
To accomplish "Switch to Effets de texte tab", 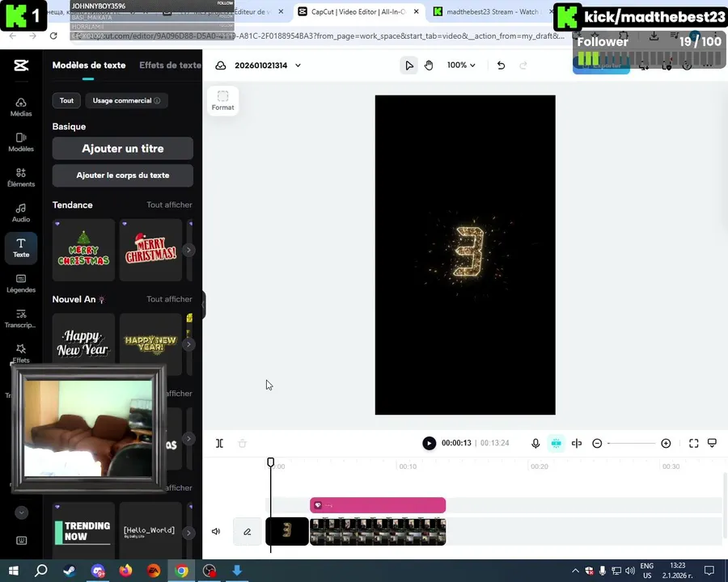I will pyautogui.click(x=171, y=65).
